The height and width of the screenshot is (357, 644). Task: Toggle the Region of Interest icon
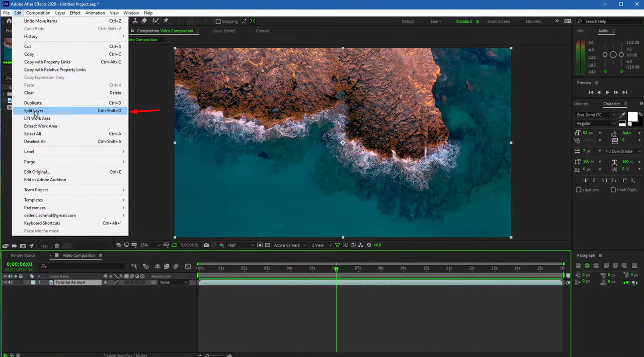pos(260,245)
